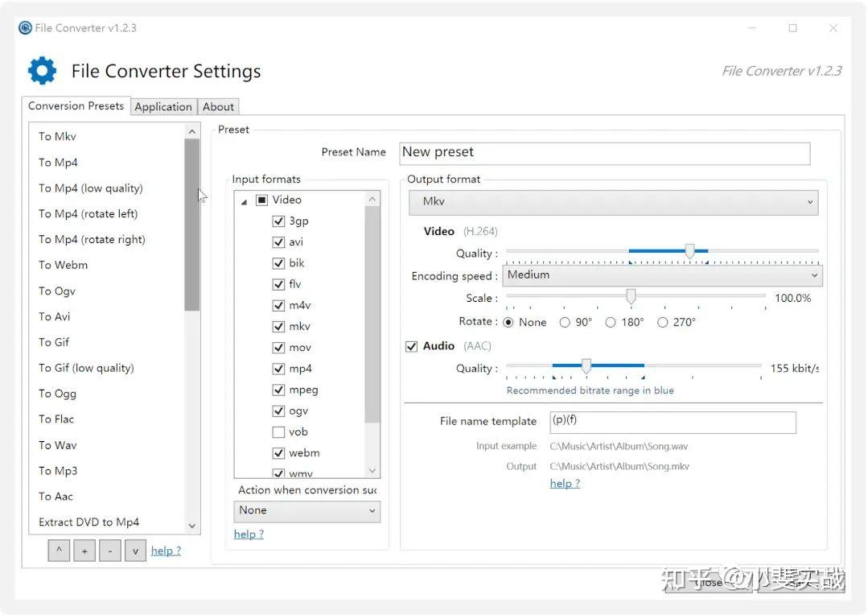Add a new preset with plus button
The height and width of the screenshot is (615, 868).
click(84, 551)
